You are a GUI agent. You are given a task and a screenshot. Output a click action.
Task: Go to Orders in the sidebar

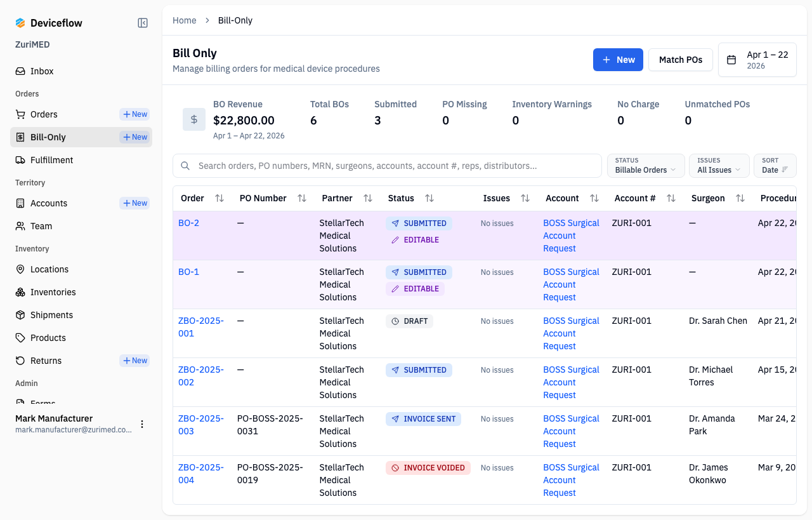click(44, 114)
